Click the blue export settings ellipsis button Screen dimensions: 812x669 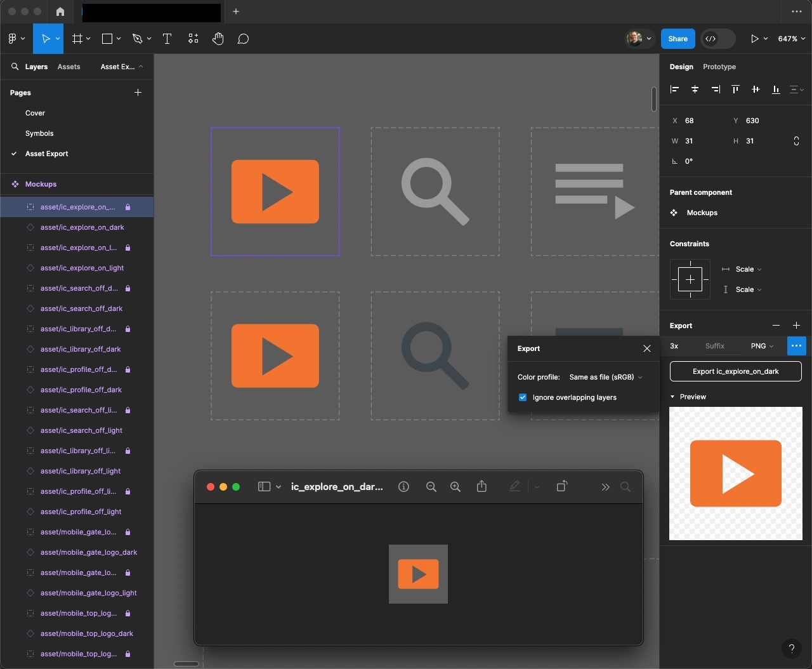point(796,346)
